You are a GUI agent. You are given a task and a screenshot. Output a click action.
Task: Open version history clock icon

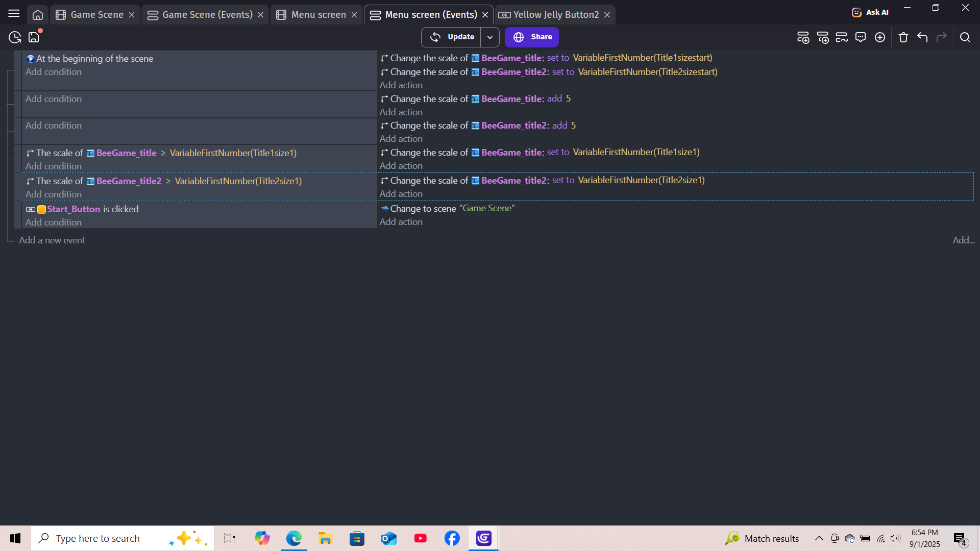15,37
